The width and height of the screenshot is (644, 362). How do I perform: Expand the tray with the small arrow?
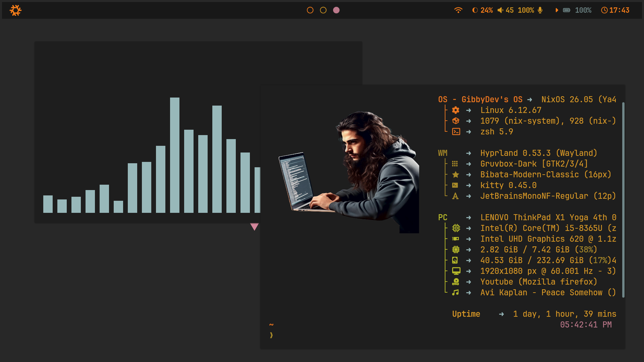[557, 10]
